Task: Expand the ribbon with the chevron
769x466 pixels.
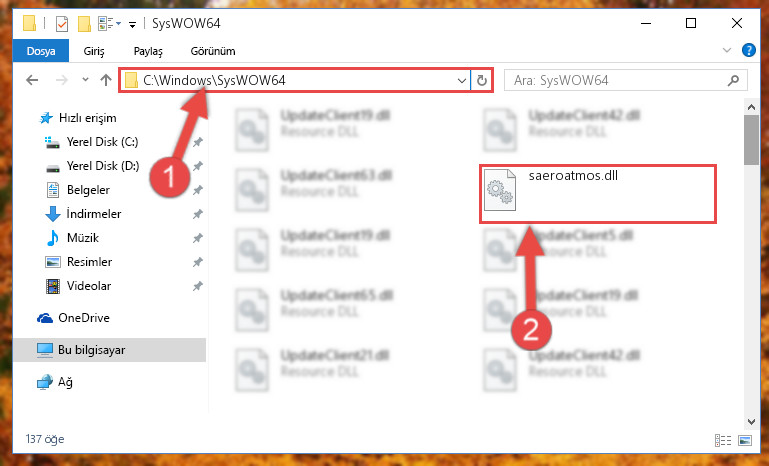Action: [x=727, y=50]
